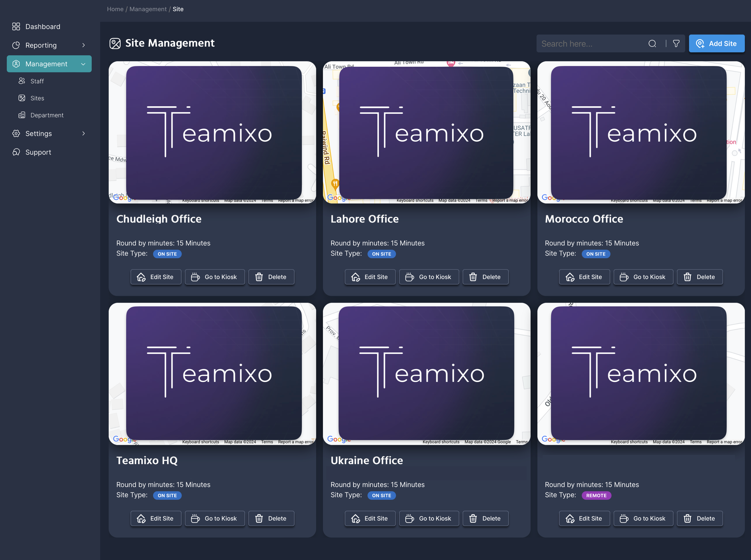Click the Chudleigh Office title text

pyautogui.click(x=159, y=219)
